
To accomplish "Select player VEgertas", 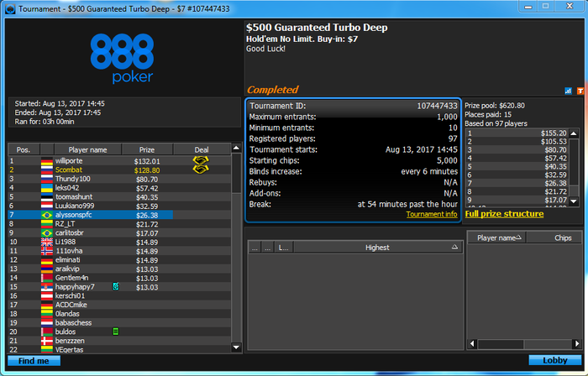I will coord(119,349).
